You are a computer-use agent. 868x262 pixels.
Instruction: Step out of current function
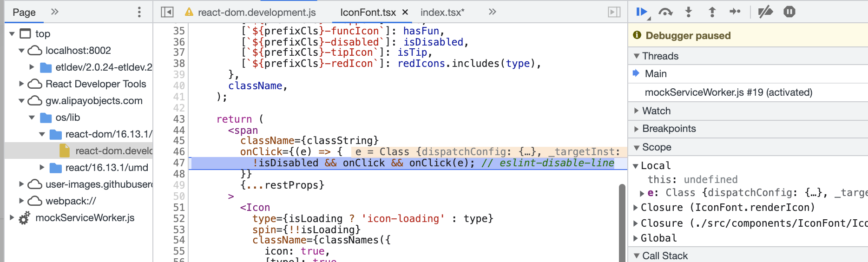(x=712, y=12)
